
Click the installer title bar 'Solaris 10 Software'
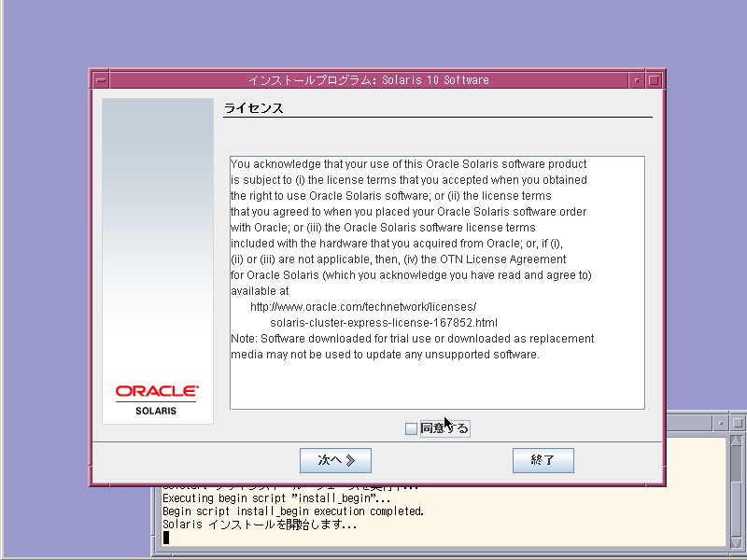point(369,80)
